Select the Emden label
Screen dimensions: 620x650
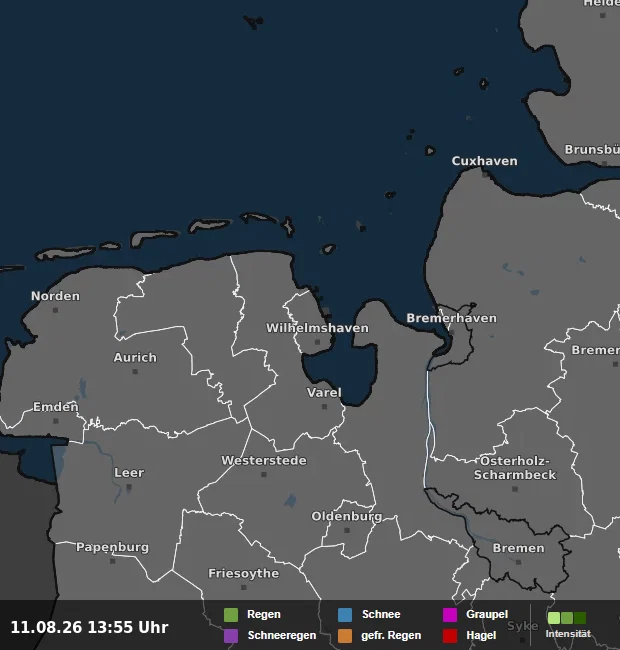pos(56,407)
